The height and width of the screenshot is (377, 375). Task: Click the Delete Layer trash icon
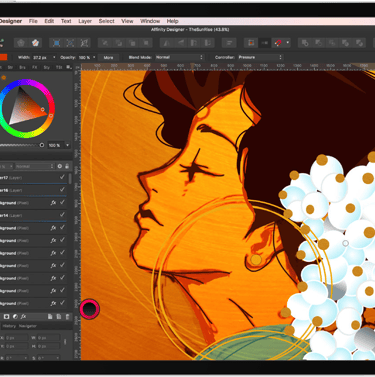(67, 317)
